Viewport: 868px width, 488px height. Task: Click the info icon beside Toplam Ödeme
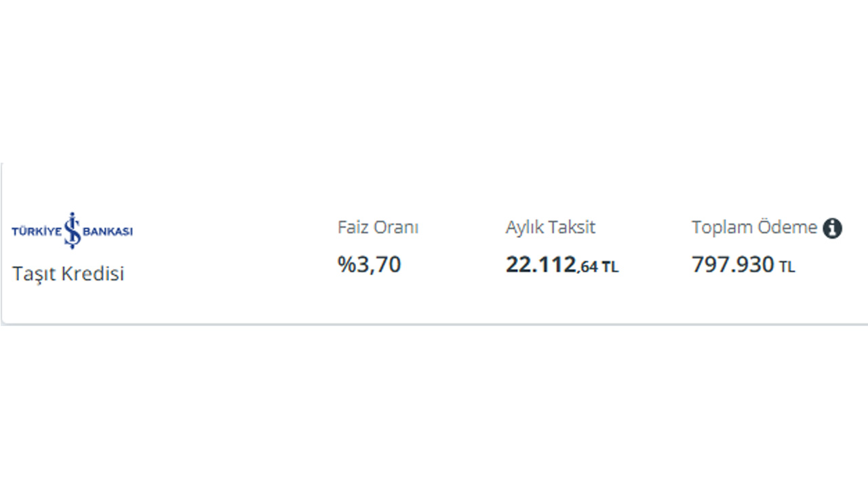pos(832,228)
